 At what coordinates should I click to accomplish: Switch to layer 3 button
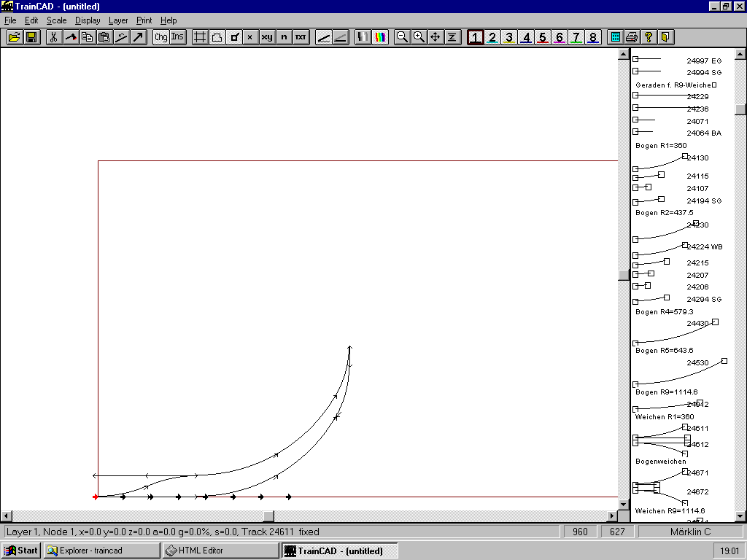(509, 37)
